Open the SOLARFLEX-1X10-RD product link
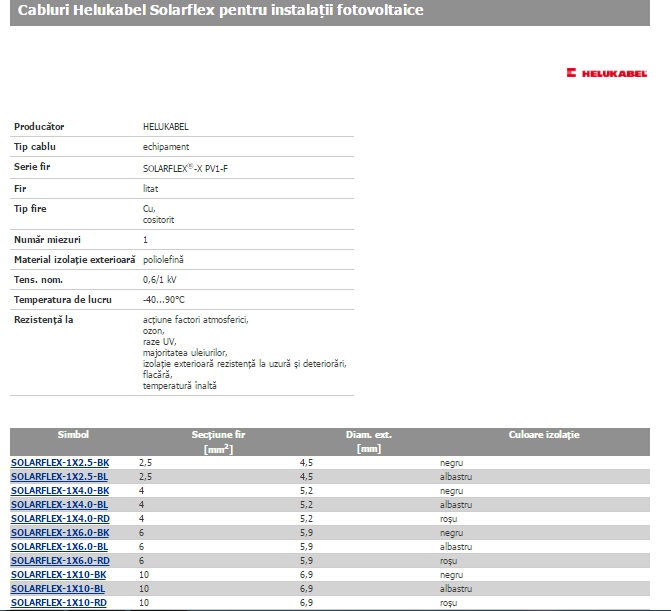 (x=59, y=602)
